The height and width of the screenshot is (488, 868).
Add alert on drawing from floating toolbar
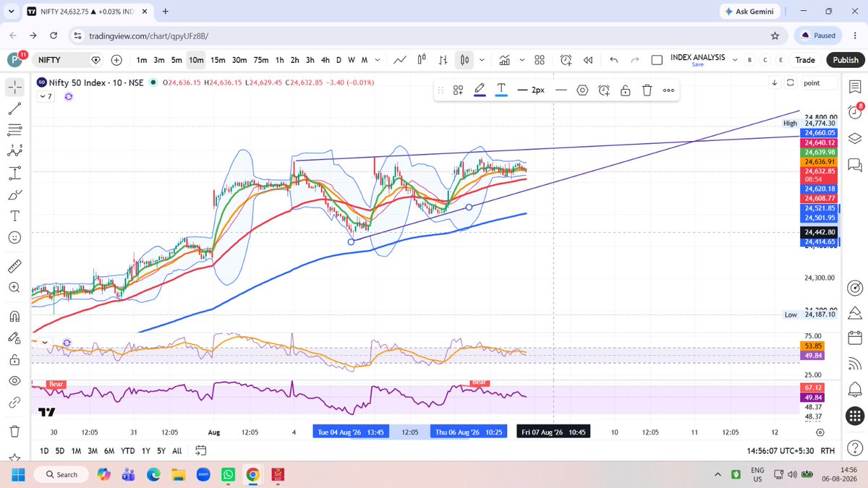[x=604, y=90]
